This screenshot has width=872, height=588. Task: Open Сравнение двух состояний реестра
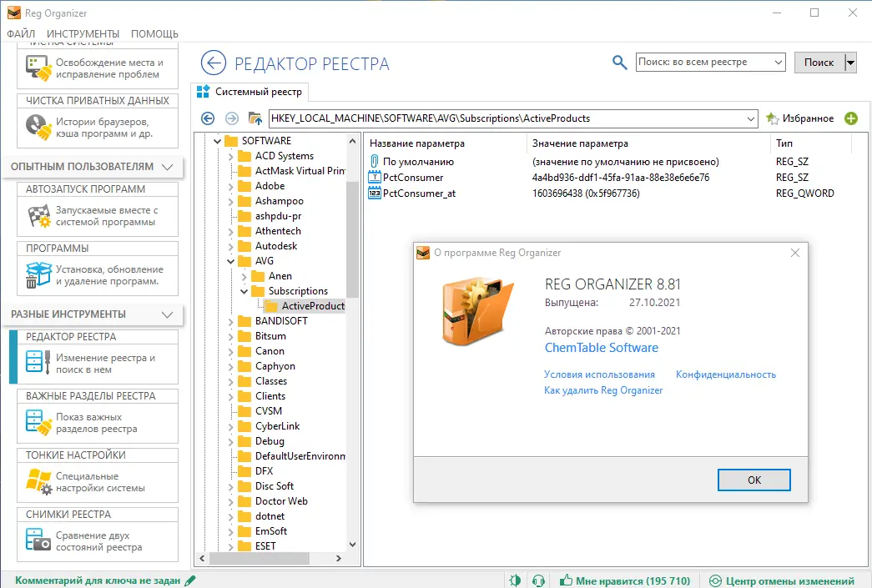coord(98,541)
